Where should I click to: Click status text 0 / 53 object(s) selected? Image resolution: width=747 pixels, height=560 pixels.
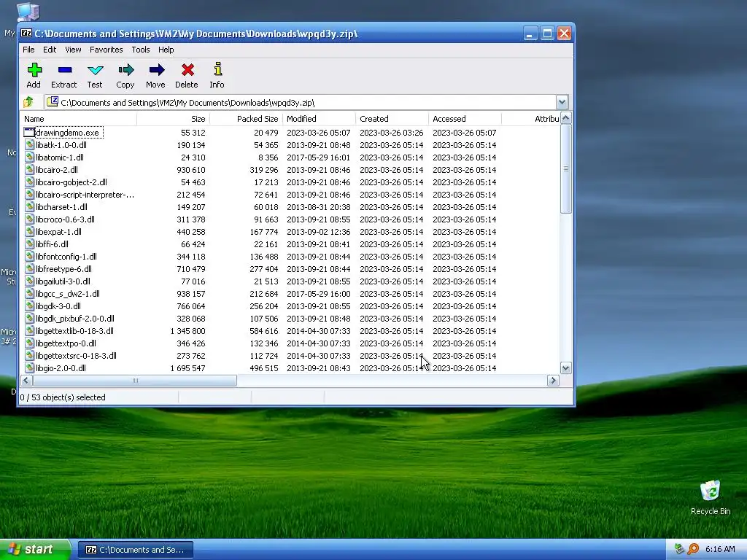pos(63,397)
